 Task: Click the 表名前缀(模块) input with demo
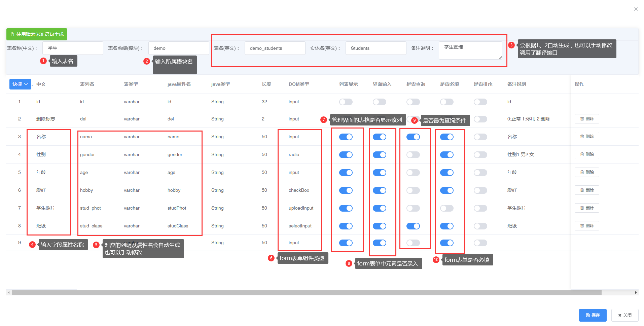point(179,48)
